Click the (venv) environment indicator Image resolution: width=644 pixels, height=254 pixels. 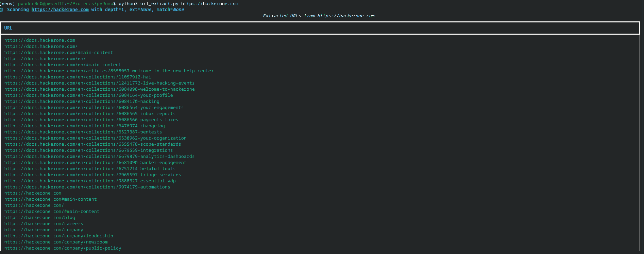tap(7, 4)
